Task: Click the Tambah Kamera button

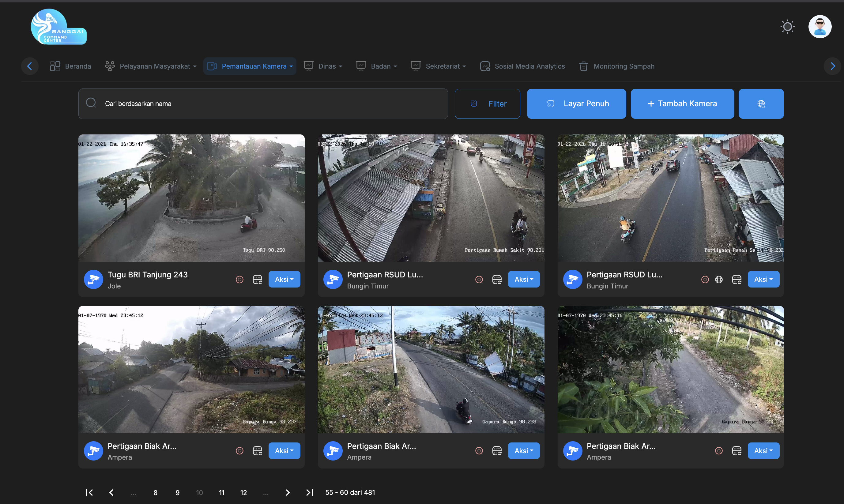Action: coord(682,103)
